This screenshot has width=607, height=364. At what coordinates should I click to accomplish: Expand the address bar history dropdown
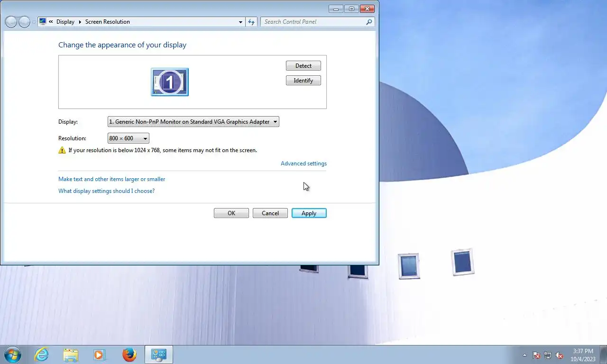pyautogui.click(x=240, y=22)
